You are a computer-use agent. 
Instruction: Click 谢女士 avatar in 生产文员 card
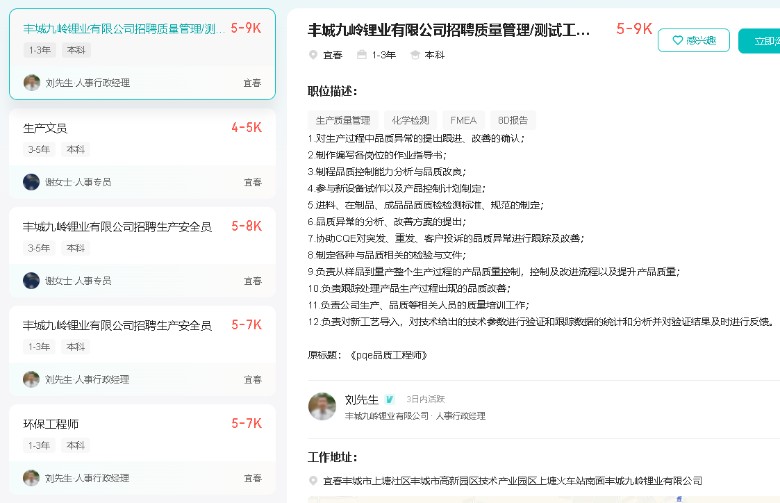(32, 182)
